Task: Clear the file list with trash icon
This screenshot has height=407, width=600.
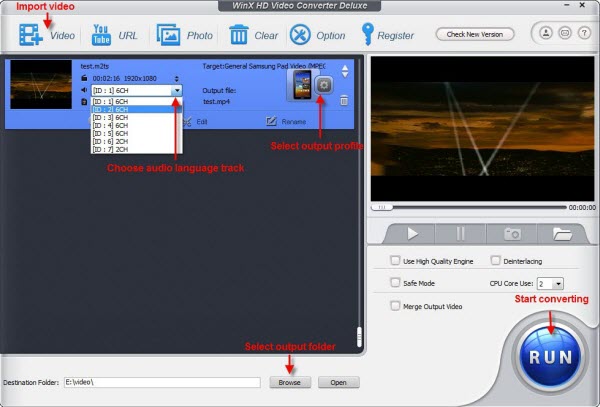Action: coord(239,35)
